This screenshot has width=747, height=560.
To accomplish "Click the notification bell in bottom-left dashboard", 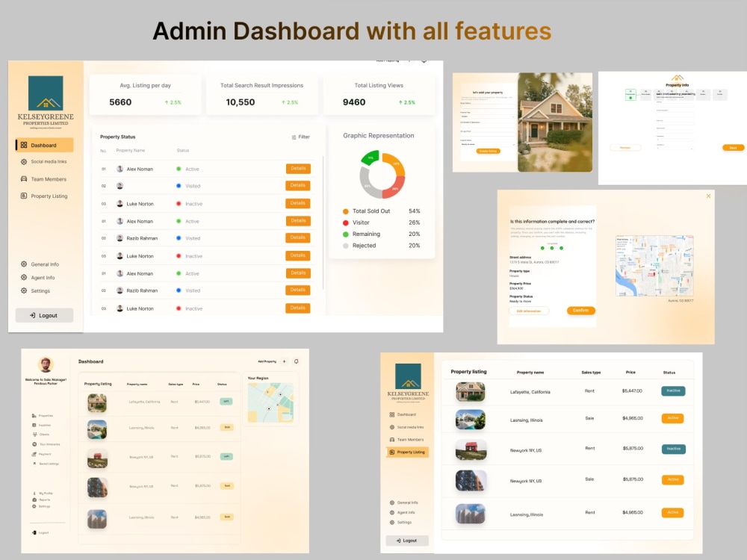I will 297,361.
